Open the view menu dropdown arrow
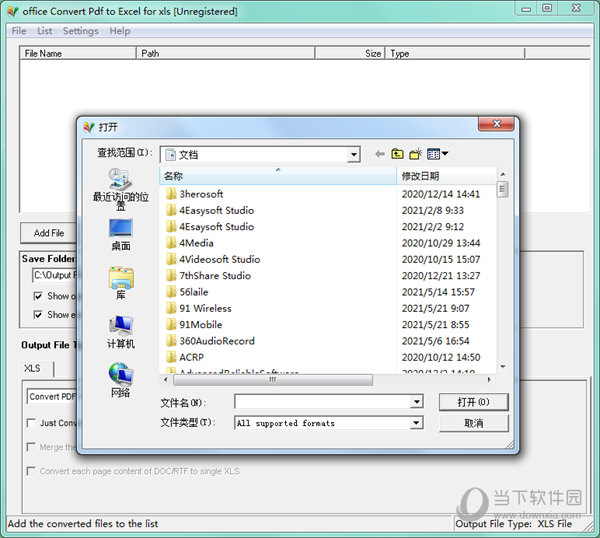This screenshot has height=538, width=600. (445, 154)
